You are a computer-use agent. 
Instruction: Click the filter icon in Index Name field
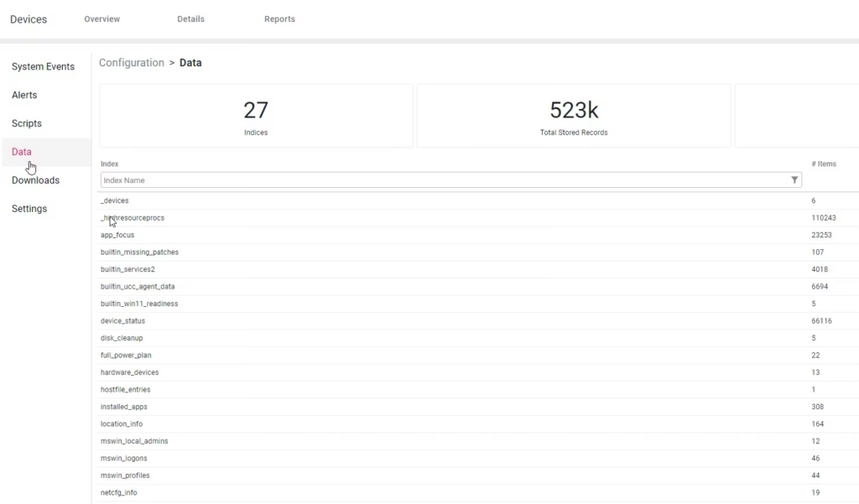[x=794, y=180]
